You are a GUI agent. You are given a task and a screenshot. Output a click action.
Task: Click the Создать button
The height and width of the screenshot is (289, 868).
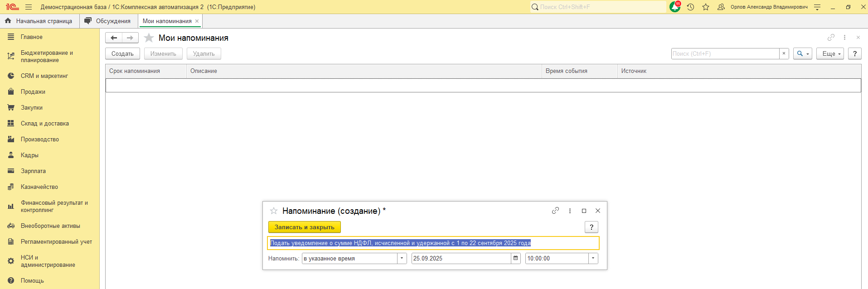[x=122, y=53]
